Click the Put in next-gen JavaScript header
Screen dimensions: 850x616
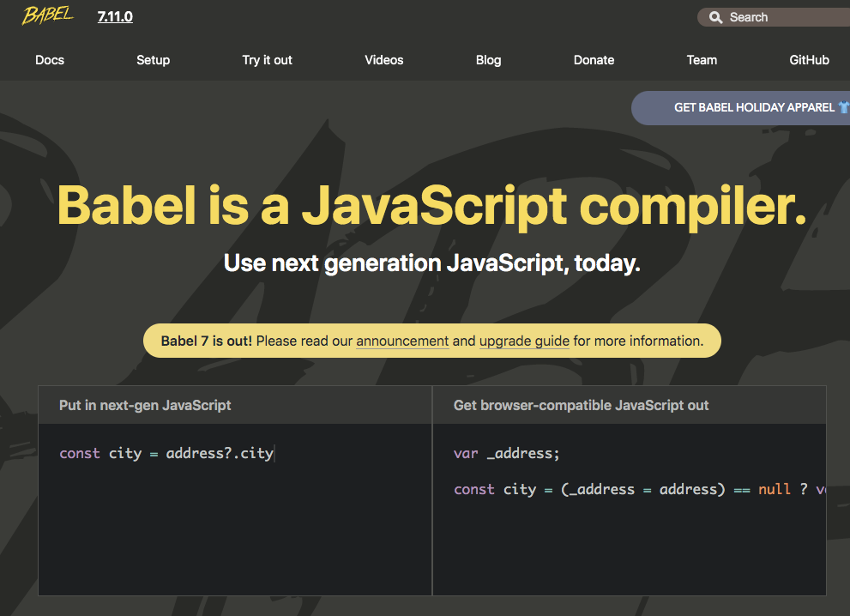145,406
